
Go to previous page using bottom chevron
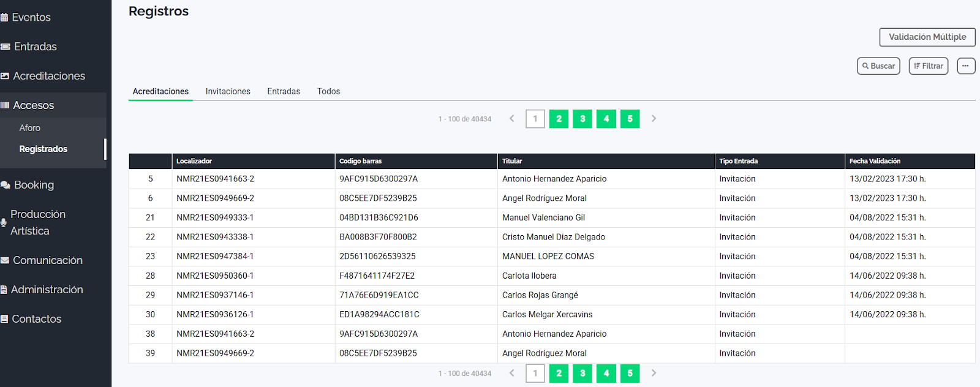click(512, 373)
